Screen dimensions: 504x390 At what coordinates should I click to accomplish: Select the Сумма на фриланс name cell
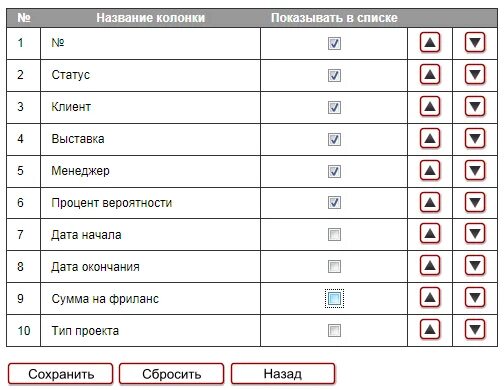click(150, 299)
